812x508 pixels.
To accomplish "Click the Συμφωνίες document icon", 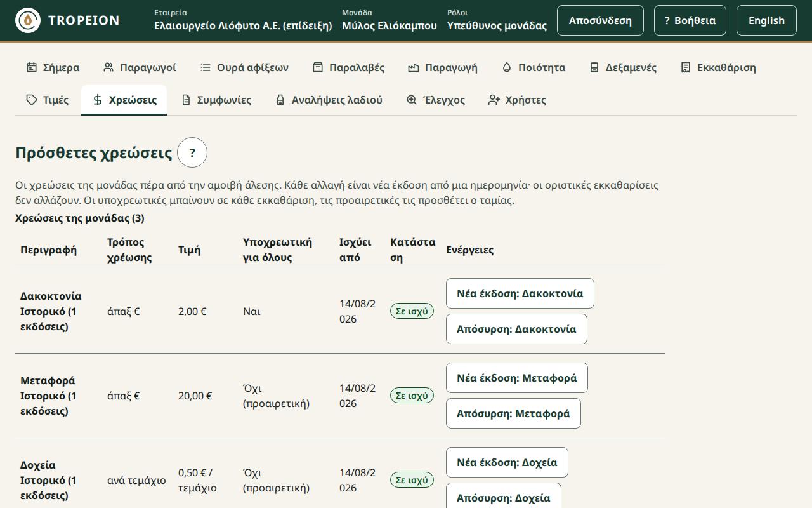I will [186, 100].
